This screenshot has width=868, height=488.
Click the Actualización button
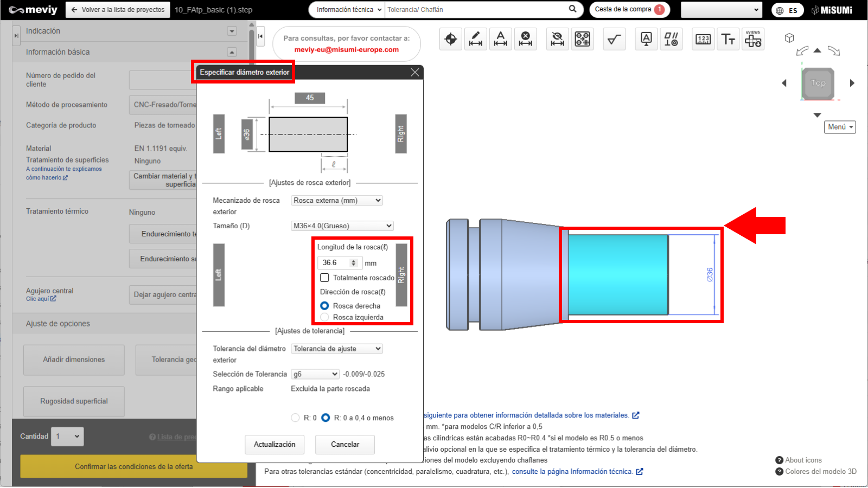tap(275, 445)
